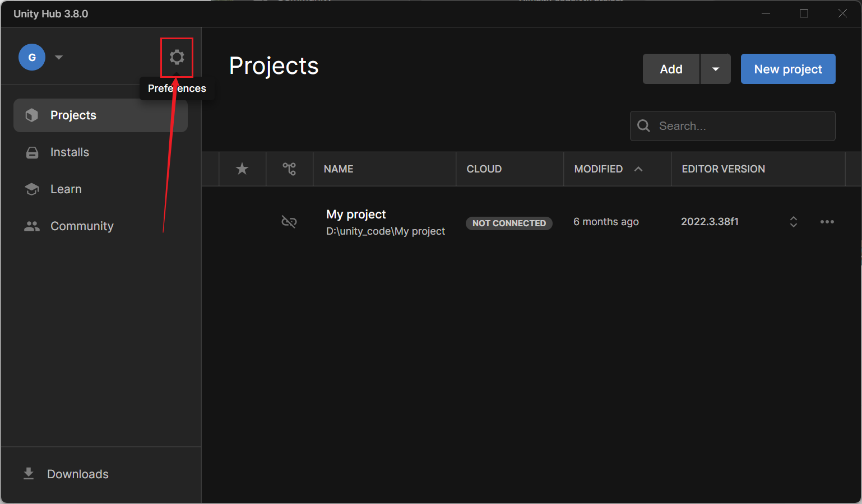Close the Unity Hub window
This screenshot has width=862, height=504.
point(842,13)
